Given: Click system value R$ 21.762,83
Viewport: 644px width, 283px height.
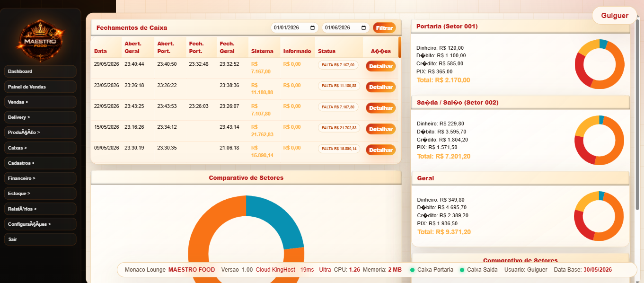Looking at the screenshot, I should 262,131.
